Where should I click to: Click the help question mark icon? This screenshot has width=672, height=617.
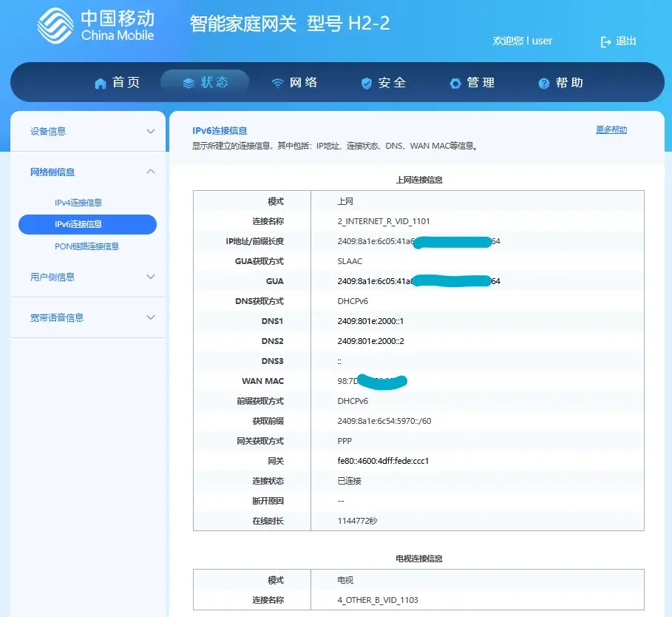pos(544,84)
